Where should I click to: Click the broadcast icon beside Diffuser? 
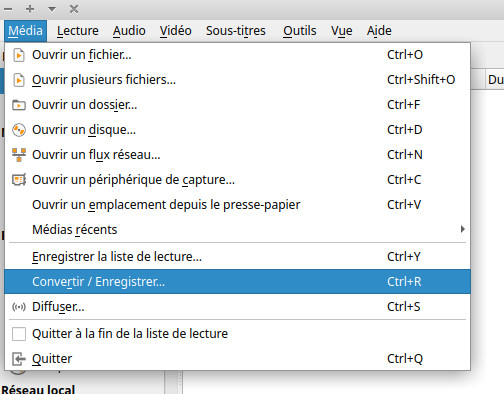[x=19, y=307]
